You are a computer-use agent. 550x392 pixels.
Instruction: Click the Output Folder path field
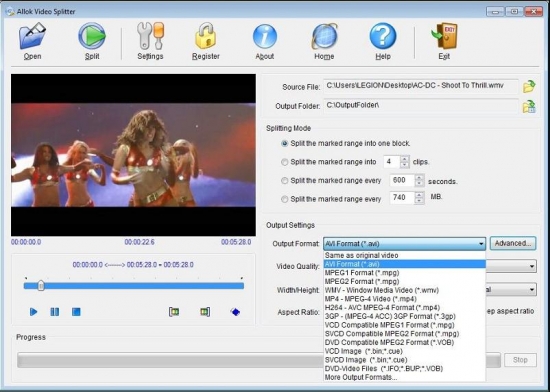[421, 106]
